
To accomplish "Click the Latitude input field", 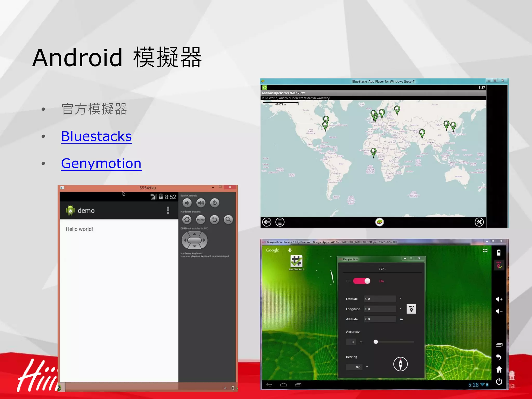I will 380,299.
